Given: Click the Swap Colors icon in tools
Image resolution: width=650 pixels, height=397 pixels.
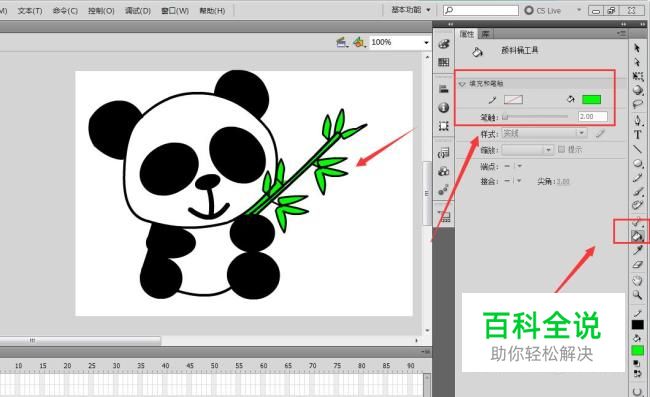Looking at the screenshot, I should (637, 373).
